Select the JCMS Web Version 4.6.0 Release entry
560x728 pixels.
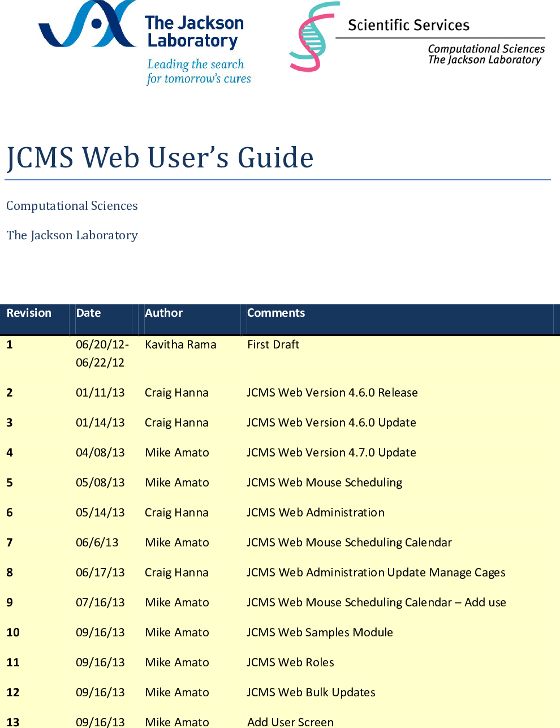tap(332, 393)
